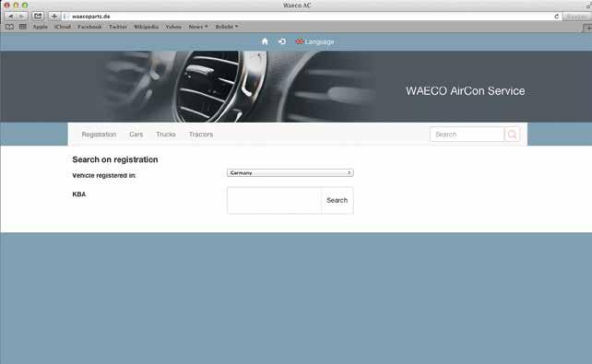Open the Beliebt bookmarks folder
The height and width of the screenshot is (364, 592).
[x=227, y=27]
